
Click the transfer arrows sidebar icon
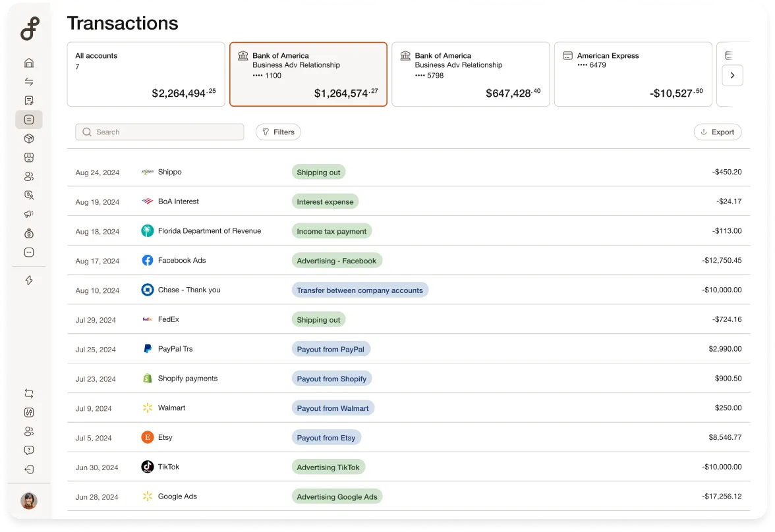pos(29,82)
